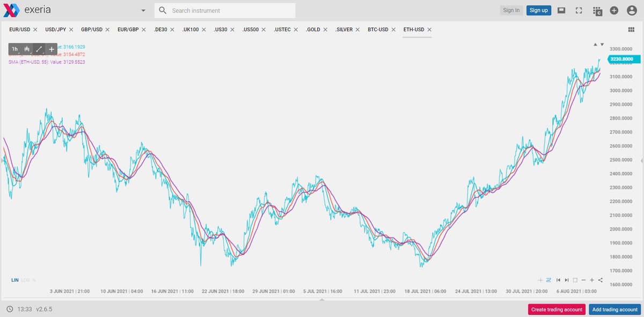Jump to chart start icon
Viewport: 644px width, 317px height.
[558, 280]
